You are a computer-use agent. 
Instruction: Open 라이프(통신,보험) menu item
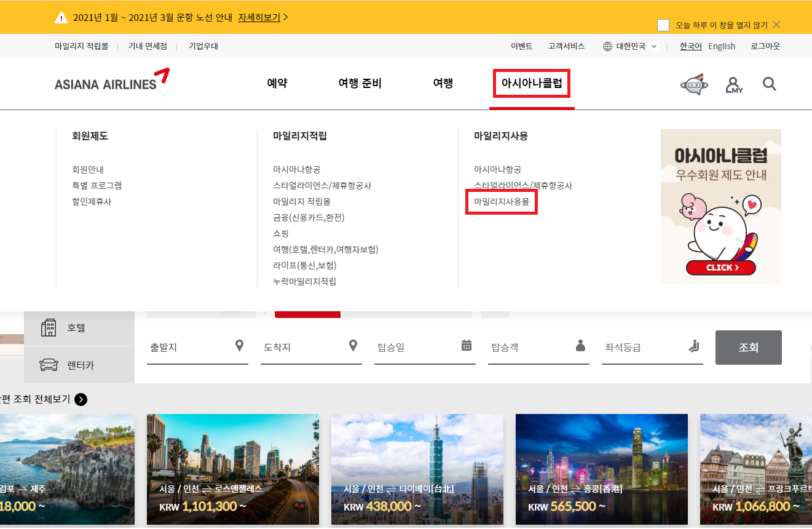[x=305, y=266]
